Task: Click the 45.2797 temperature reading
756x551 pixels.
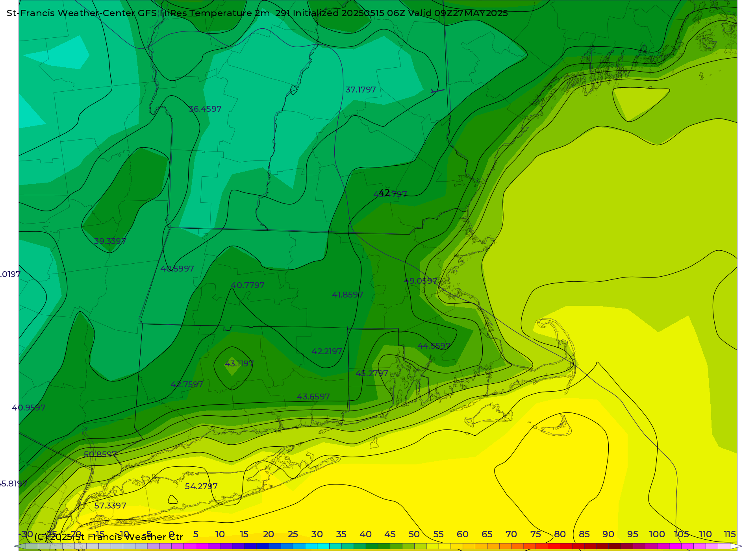Action: click(372, 373)
